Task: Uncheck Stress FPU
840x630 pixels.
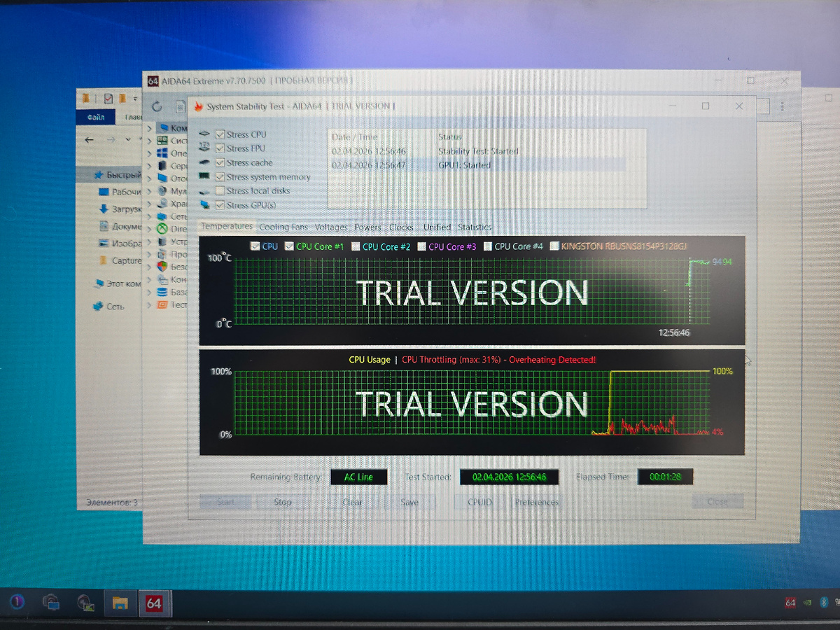Action: coord(220,148)
